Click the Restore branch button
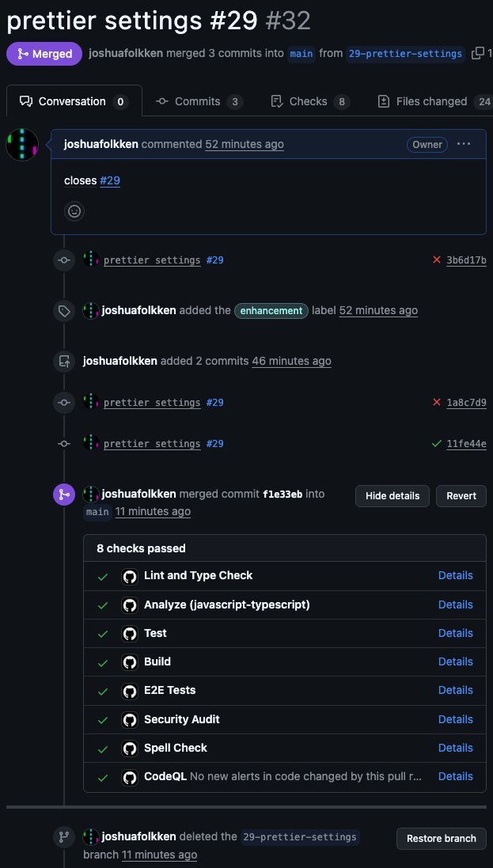Screen dimensions: 493x868 [x=441, y=839]
